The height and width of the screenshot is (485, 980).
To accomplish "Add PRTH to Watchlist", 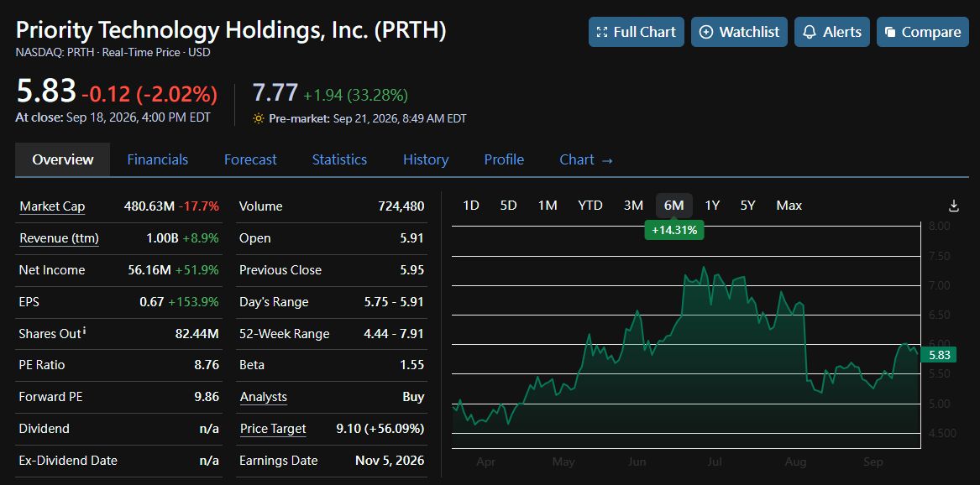I will pos(739,32).
